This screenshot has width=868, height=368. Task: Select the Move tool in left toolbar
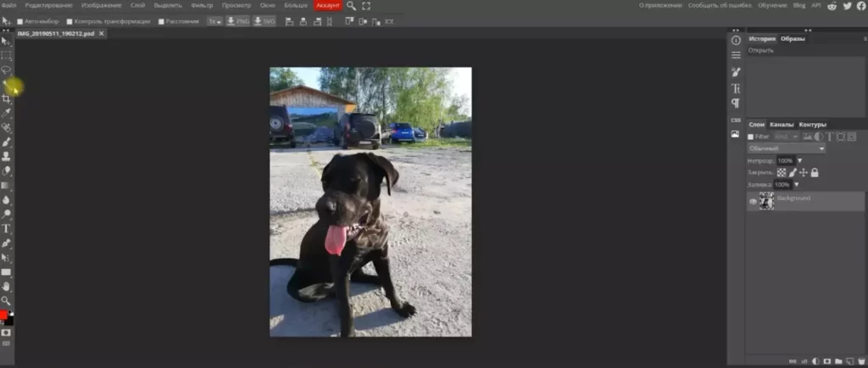pyautogui.click(x=6, y=41)
